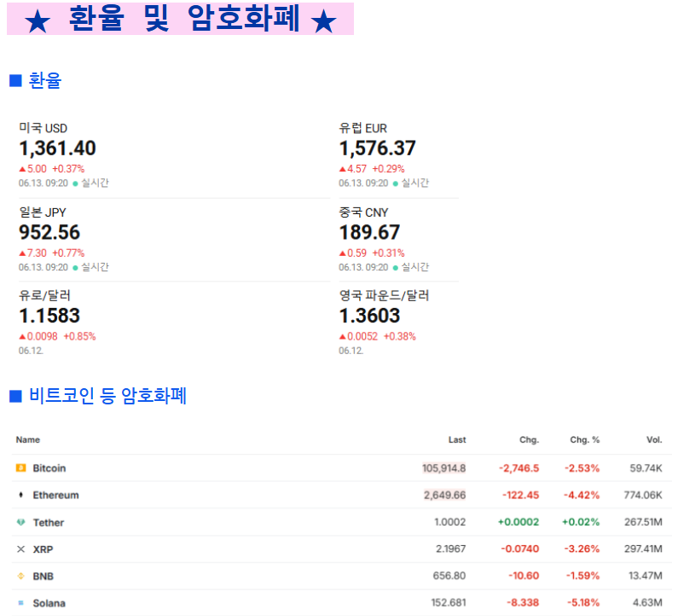This screenshot has width=678, height=616.
Task: Click CNY change +0.31%
Action: point(388,253)
